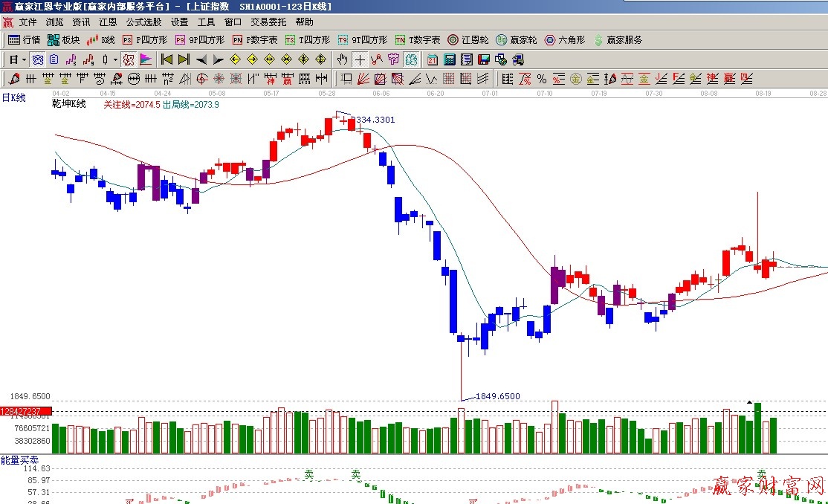Click the calendar icon showing 21
Viewport: 828px width, 504px height.
432,59
